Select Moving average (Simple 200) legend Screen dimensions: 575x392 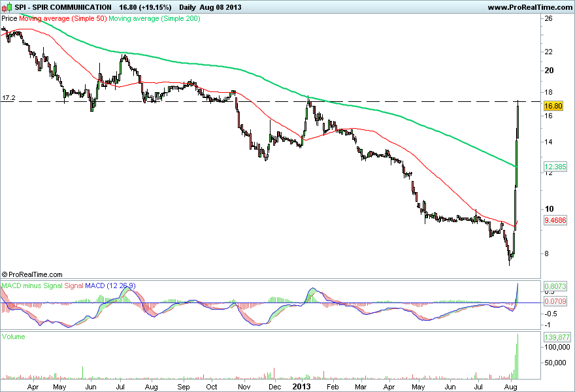coord(154,18)
